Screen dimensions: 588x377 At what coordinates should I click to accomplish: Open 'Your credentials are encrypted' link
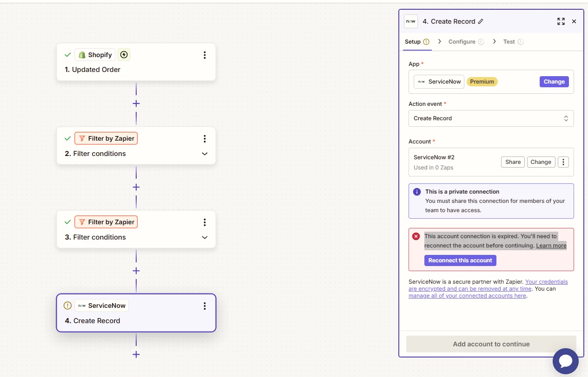488,285
